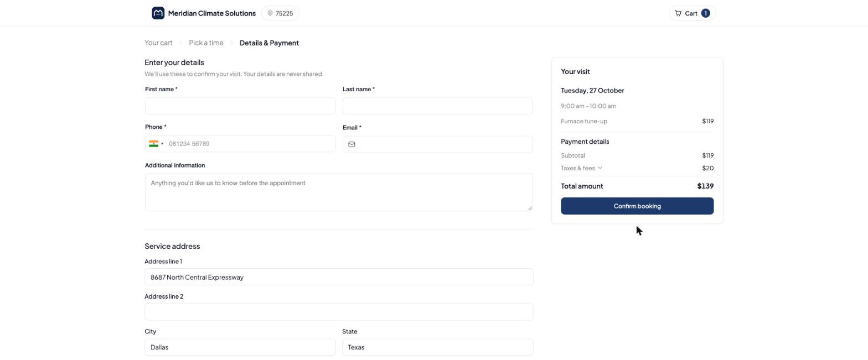The height and width of the screenshot is (360, 868).
Task: Click the 9:00 am – 10:00 am time slot text
Action: pos(588,106)
